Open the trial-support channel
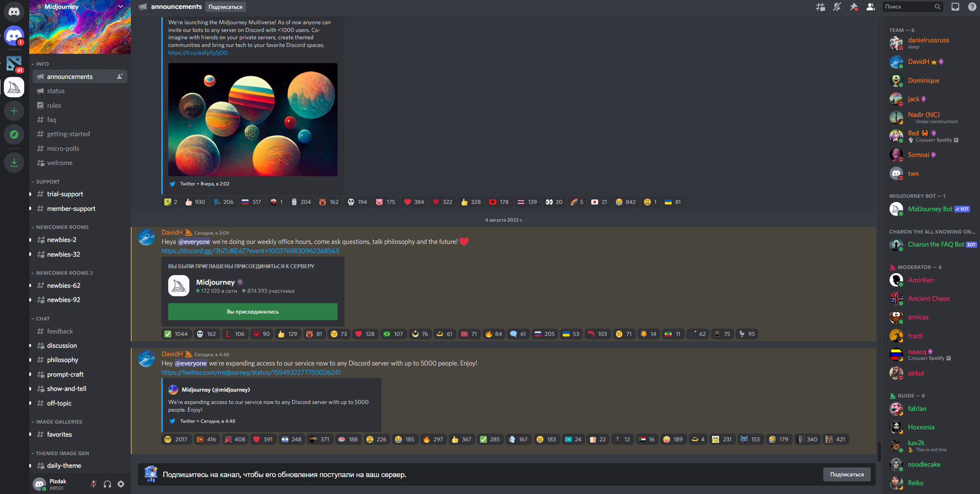This screenshot has height=494, width=980. tap(80, 194)
